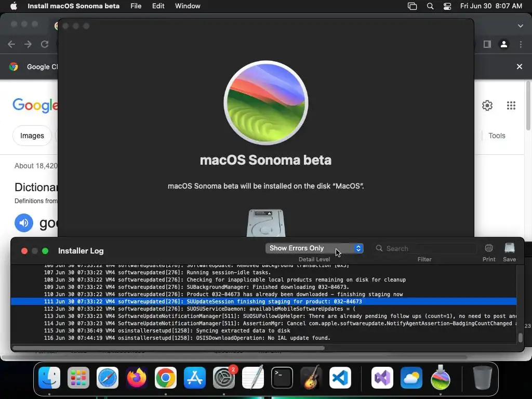Launch Firefox from the Dock

(x=137, y=378)
